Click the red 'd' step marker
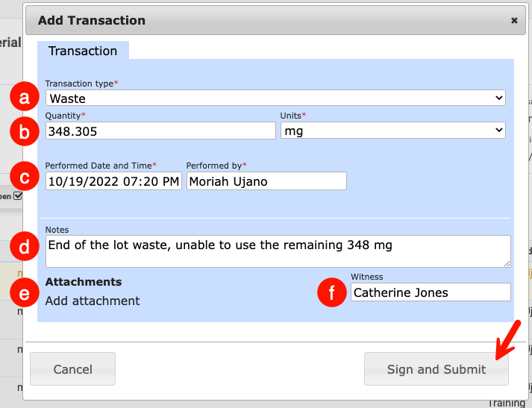The width and height of the screenshot is (532, 408). click(x=24, y=247)
